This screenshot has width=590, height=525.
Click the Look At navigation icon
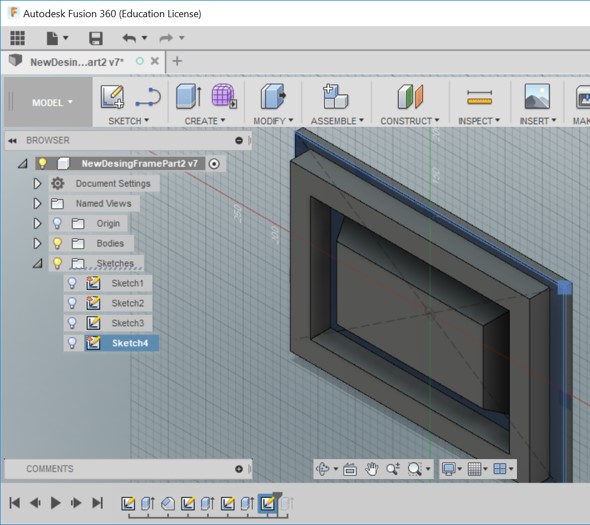coord(350,469)
